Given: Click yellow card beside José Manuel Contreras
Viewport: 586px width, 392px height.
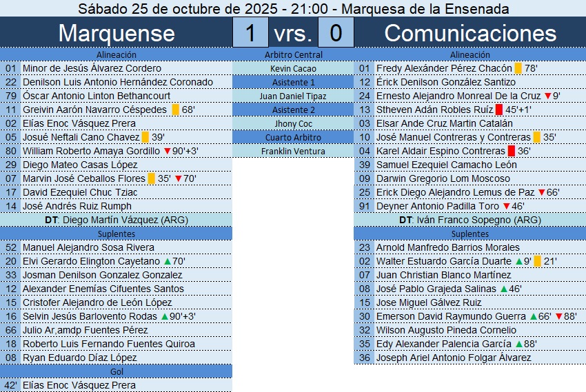Looking at the screenshot, I should click(536, 137).
